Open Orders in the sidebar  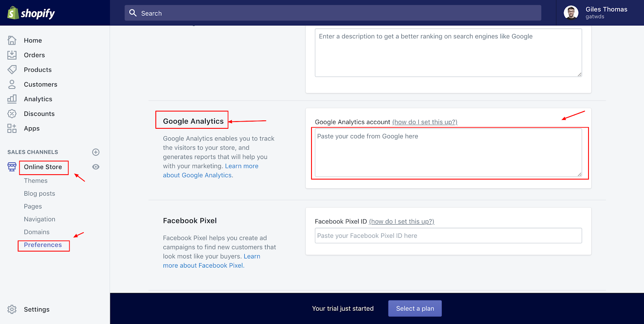point(34,55)
